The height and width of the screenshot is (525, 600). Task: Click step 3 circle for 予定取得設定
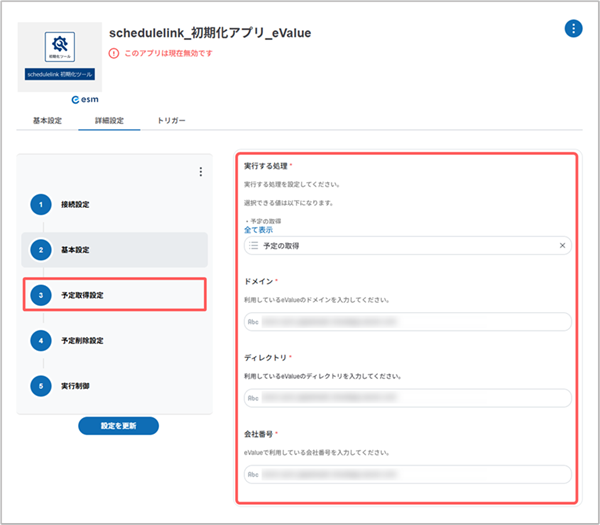39,295
